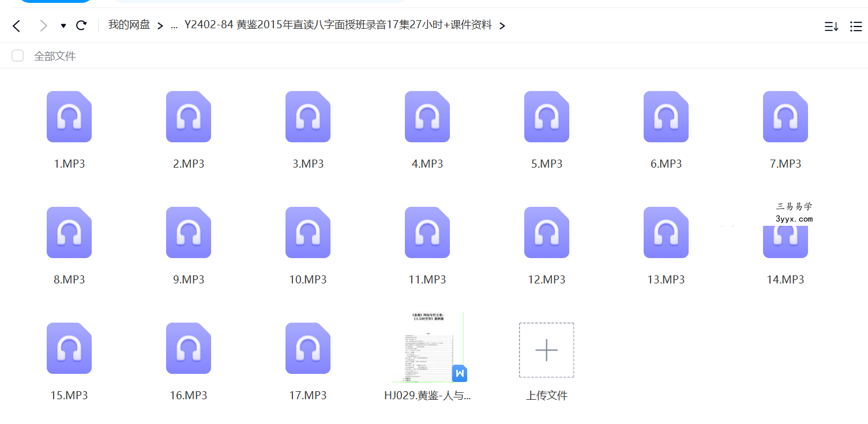868x424 pixels.
Task: Select the 14.MP3 audio file icon
Action: click(786, 241)
